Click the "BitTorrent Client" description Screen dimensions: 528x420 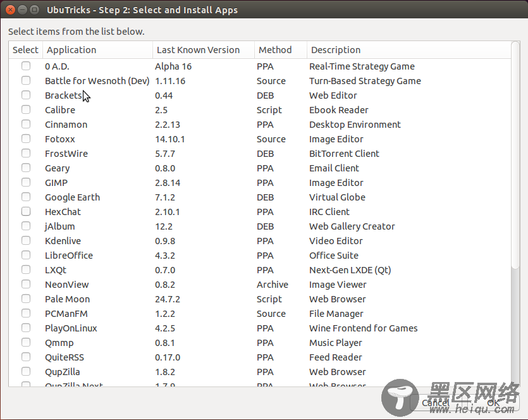coord(344,154)
